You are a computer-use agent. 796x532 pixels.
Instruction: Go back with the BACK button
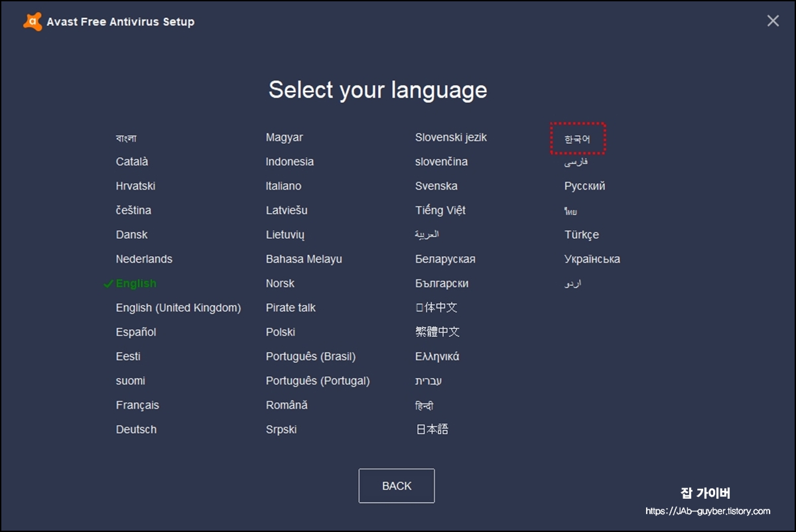(397, 486)
